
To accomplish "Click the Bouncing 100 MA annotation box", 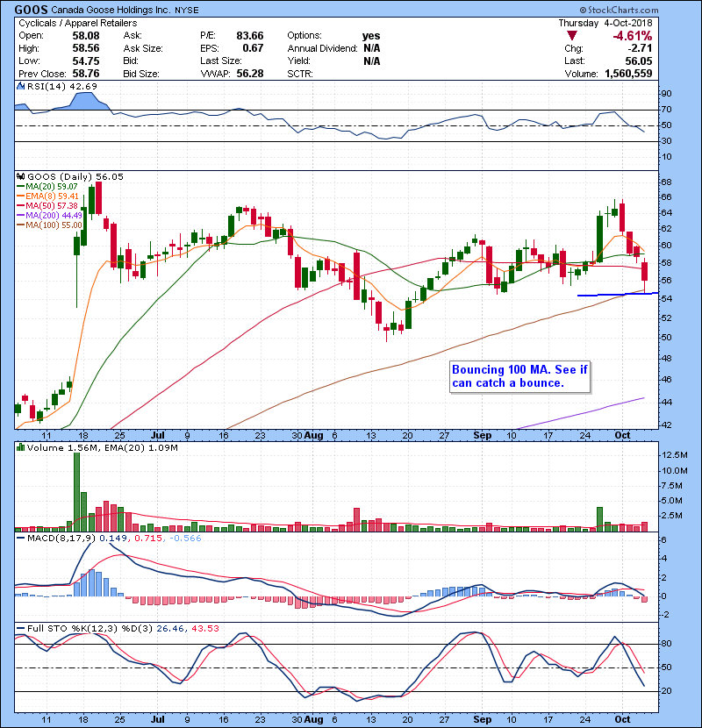I will [519, 376].
